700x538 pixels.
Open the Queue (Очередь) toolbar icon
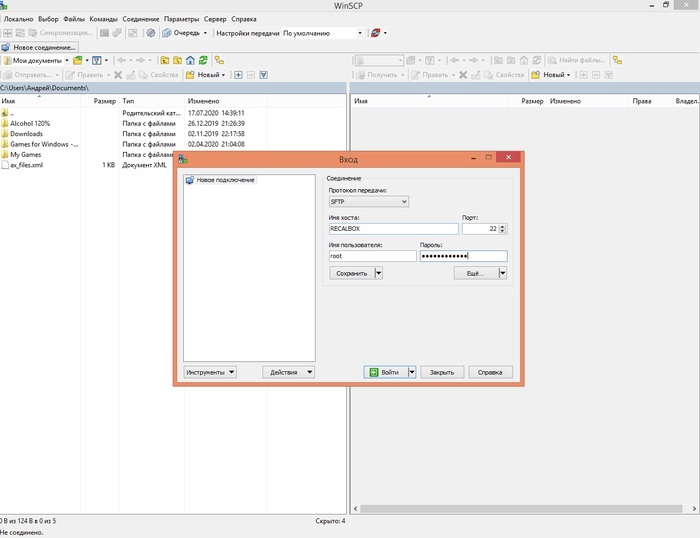168,33
